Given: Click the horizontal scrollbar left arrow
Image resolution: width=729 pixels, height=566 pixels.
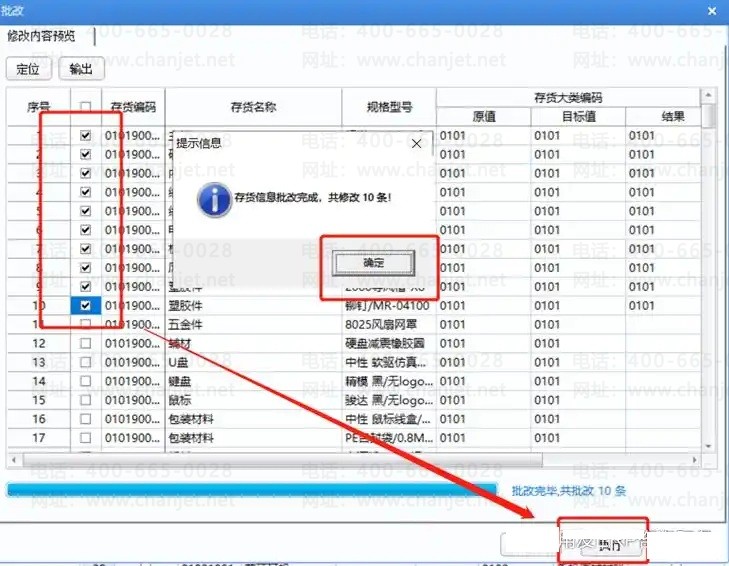Looking at the screenshot, I should pos(14,460).
